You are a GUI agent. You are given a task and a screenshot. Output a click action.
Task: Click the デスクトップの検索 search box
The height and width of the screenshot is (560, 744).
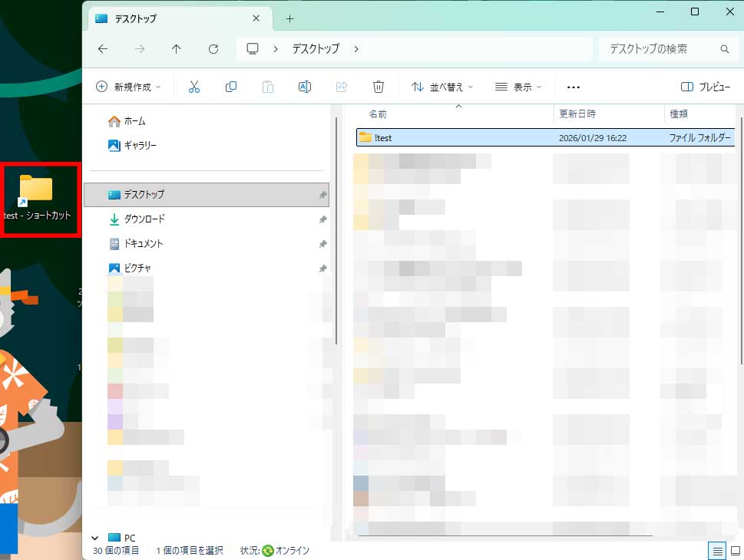coord(662,49)
